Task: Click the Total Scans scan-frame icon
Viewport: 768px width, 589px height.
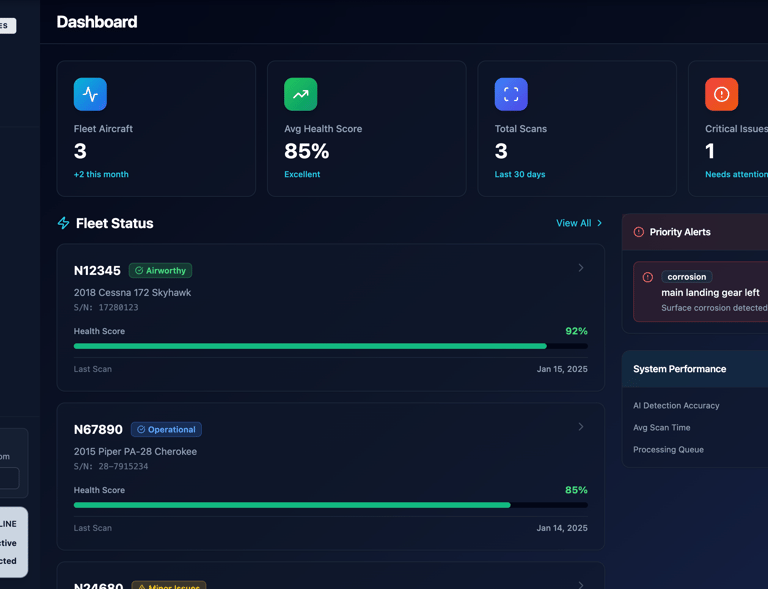Action: pos(511,94)
